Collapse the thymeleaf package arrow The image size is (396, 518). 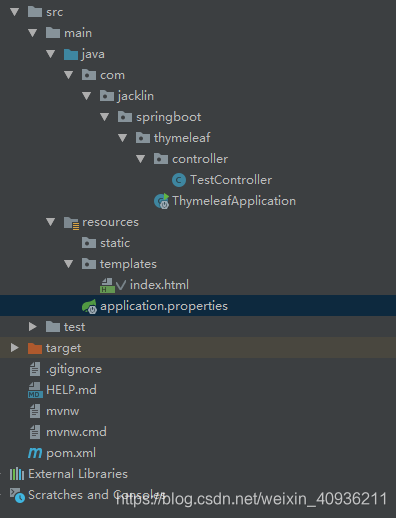pyautogui.click(x=123, y=138)
